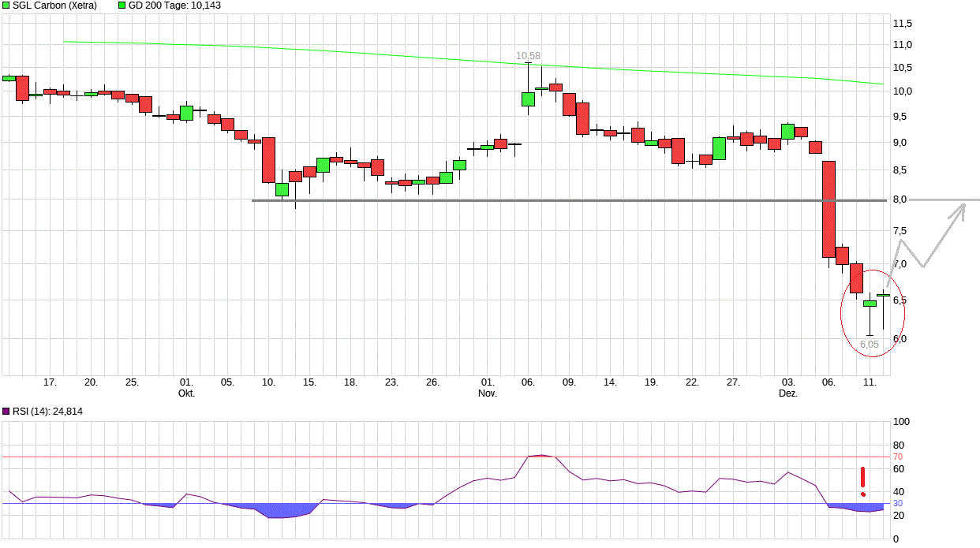This screenshot has width=980, height=548.
Task: Click the 8,0 price axis label
Action: click(x=900, y=199)
